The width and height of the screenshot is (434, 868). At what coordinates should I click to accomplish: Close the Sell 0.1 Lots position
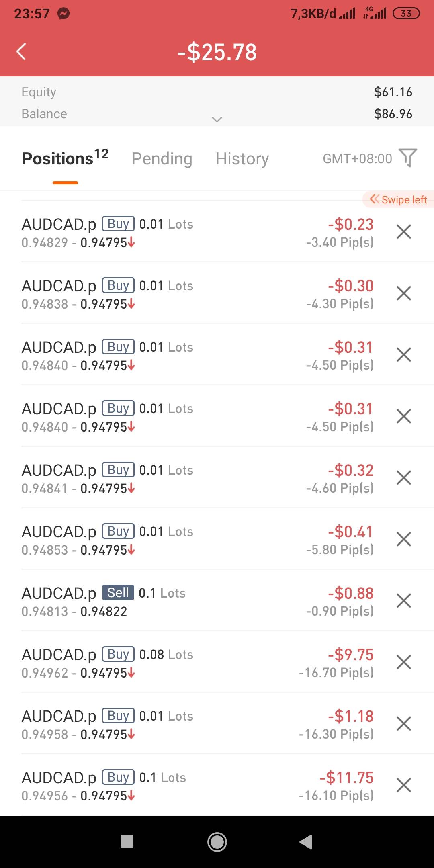tap(403, 601)
